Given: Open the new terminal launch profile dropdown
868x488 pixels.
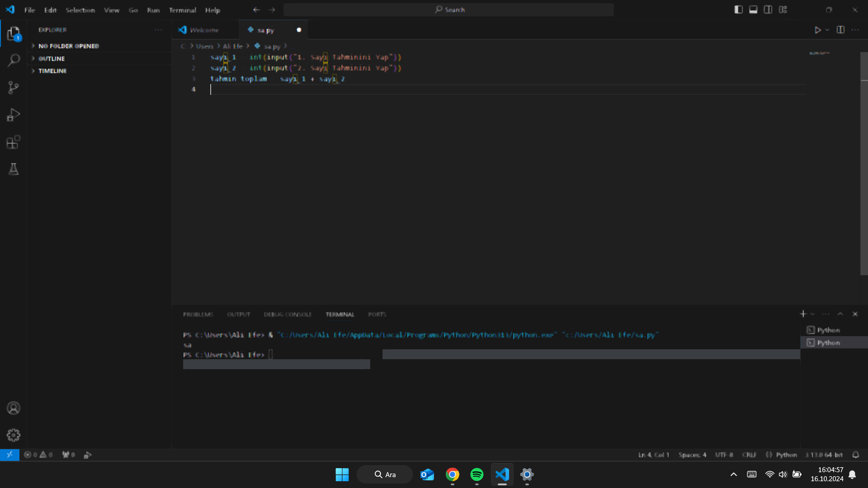Looking at the screenshot, I should (x=813, y=314).
